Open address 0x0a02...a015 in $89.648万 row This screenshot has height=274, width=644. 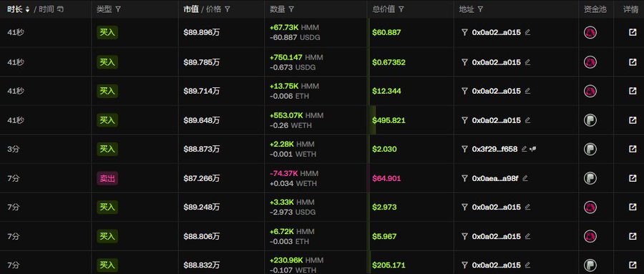click(x=496, y=120)
